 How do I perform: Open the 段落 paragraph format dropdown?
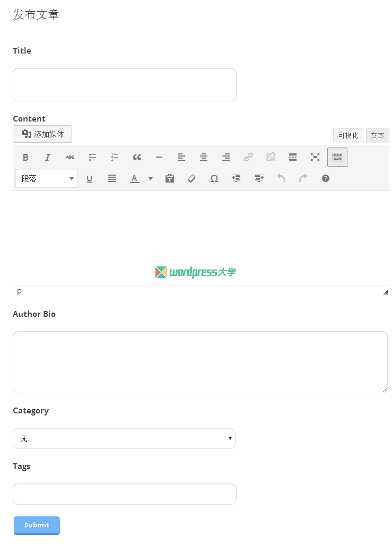[x=46, y=178]
